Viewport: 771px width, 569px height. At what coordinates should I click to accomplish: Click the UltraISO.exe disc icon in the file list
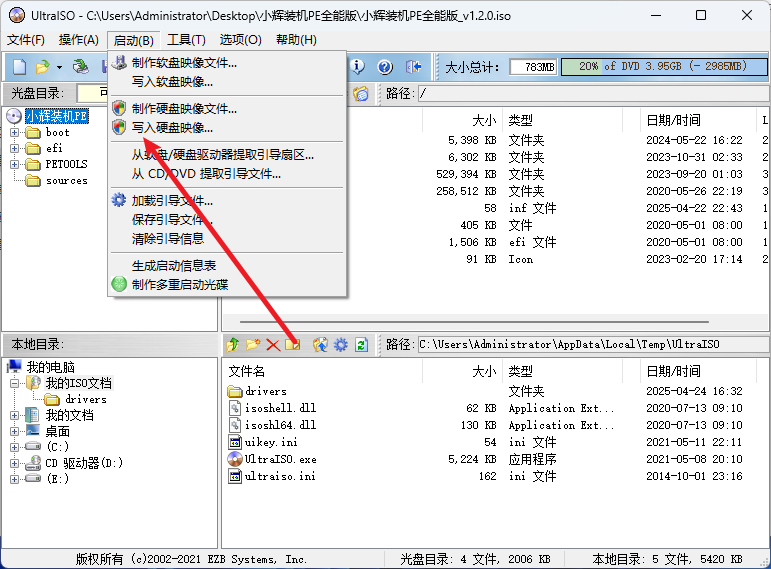coord(235,459)
